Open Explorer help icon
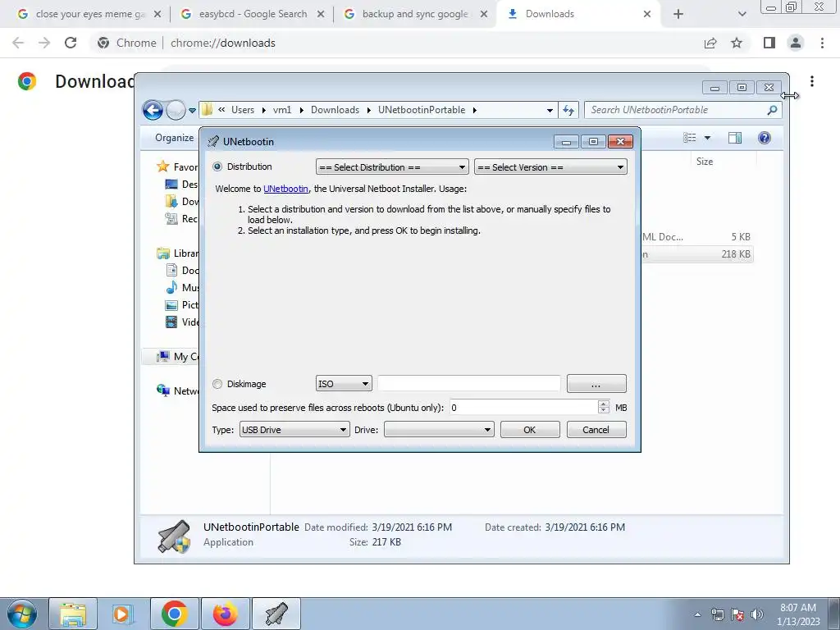This screenshot has height=630, width=840. [765, 138]
